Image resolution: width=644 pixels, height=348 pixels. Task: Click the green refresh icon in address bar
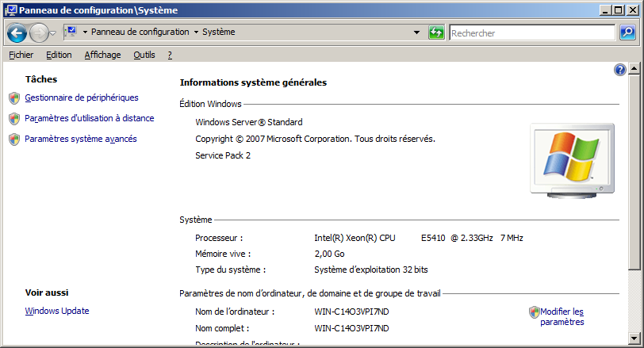(436, 33)
